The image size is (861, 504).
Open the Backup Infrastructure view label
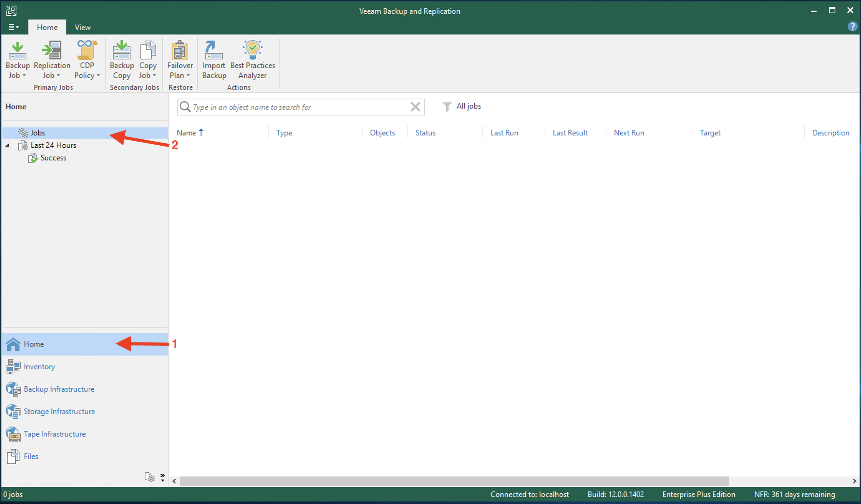59,389
